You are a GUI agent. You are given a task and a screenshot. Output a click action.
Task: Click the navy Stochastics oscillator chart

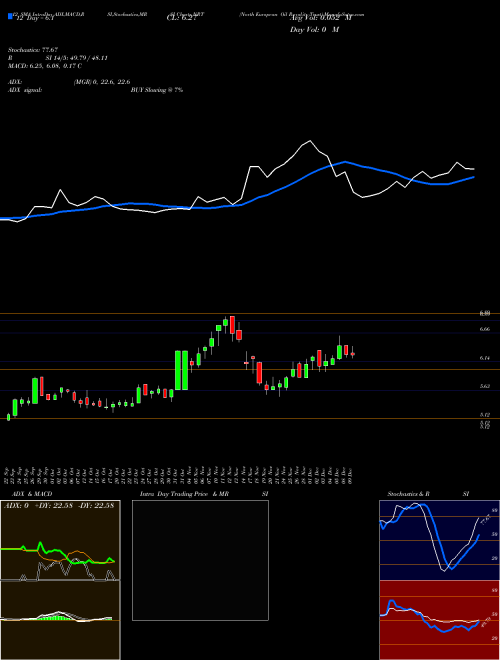click(x=439, y=540)
